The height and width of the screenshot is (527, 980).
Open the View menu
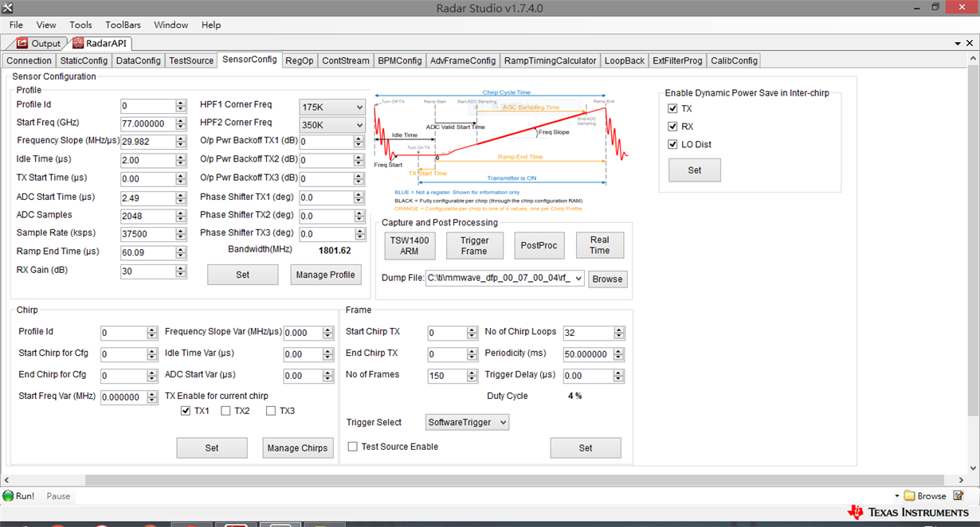coord(46,25)
